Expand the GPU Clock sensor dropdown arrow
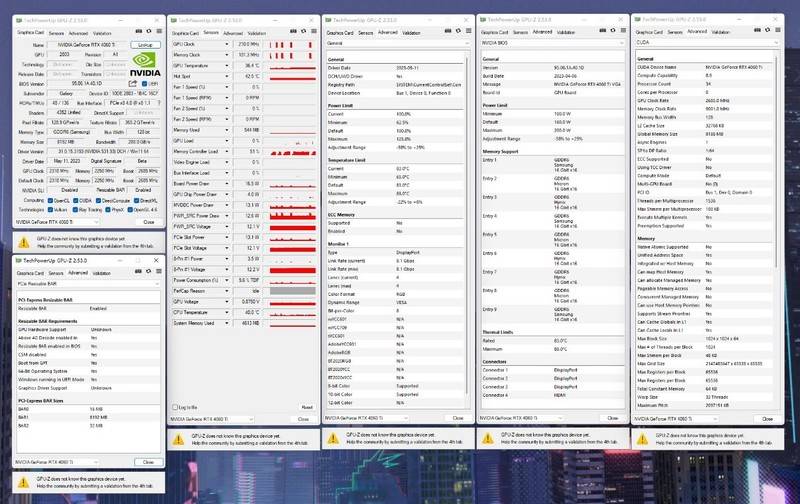Image resolution: width=800 pixels, height=504 pixels. [225, 45]
